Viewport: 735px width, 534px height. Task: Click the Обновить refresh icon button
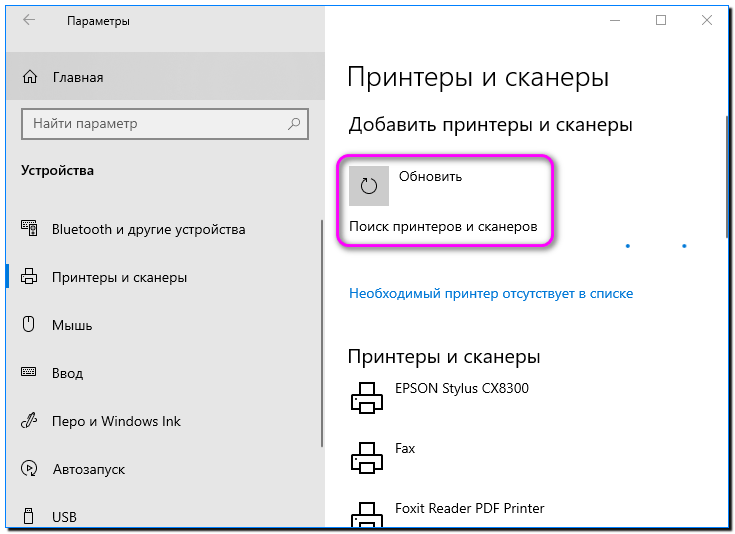368,185
